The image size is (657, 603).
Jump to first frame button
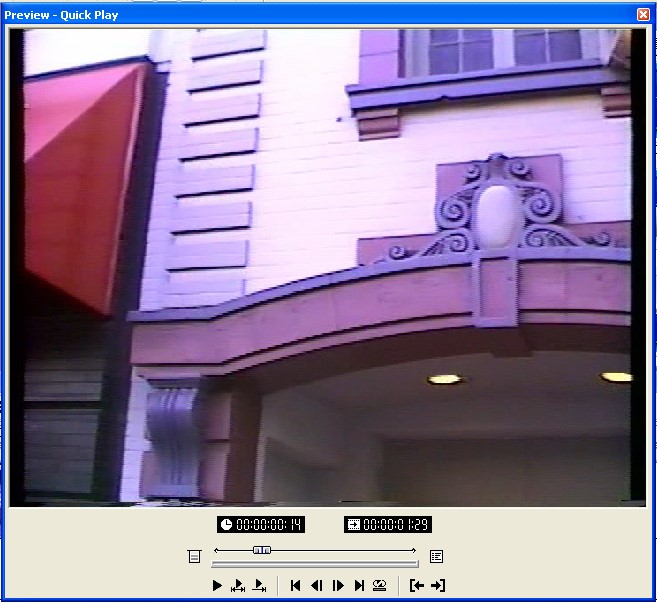pos(295,585)
